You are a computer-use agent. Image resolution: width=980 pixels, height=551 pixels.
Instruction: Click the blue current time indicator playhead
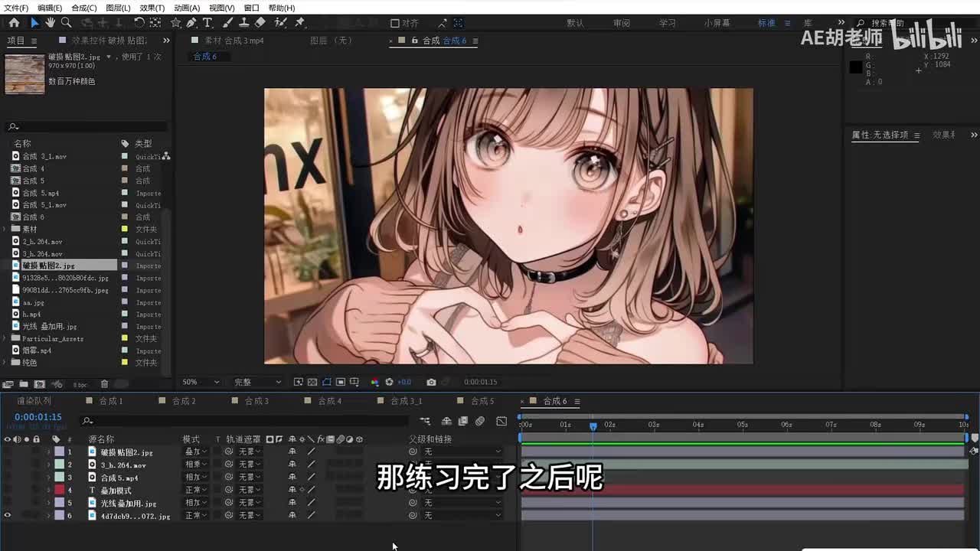tap(593, 425)
